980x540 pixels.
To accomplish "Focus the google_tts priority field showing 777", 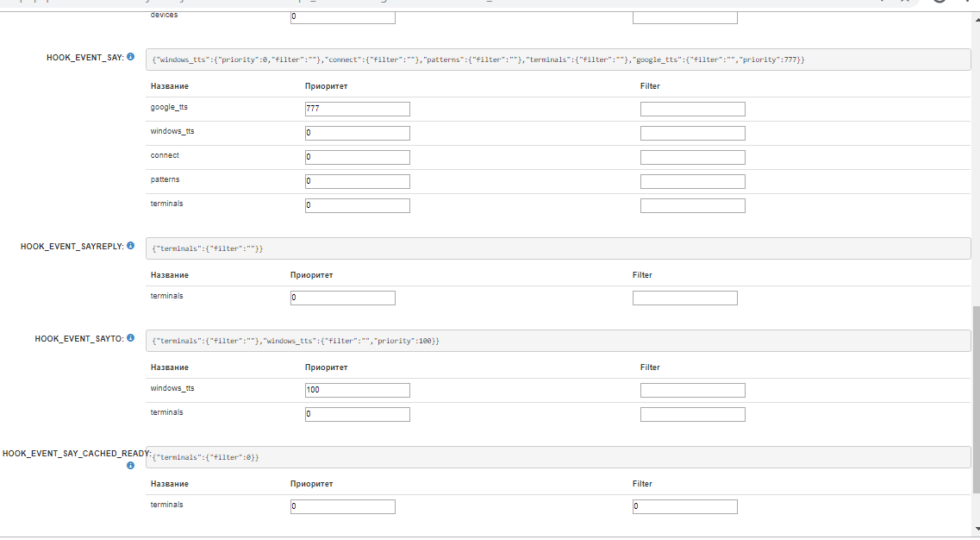I will (357, 110).
